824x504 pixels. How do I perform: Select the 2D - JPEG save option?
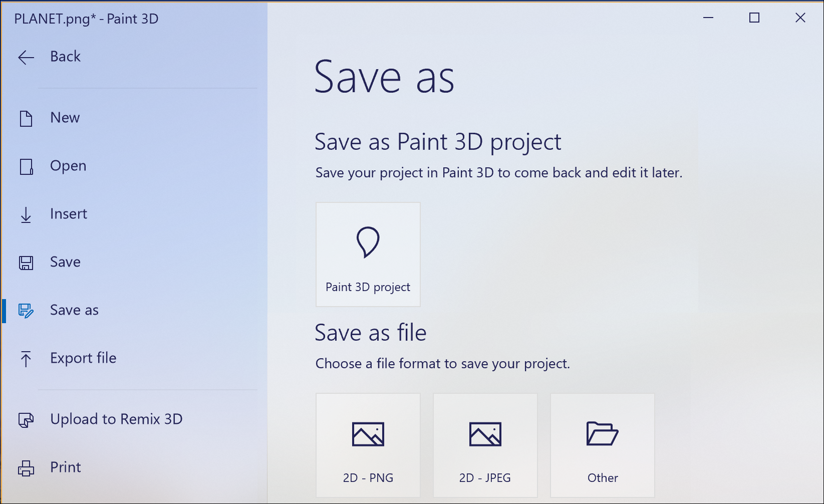click(x=485, y=445)
